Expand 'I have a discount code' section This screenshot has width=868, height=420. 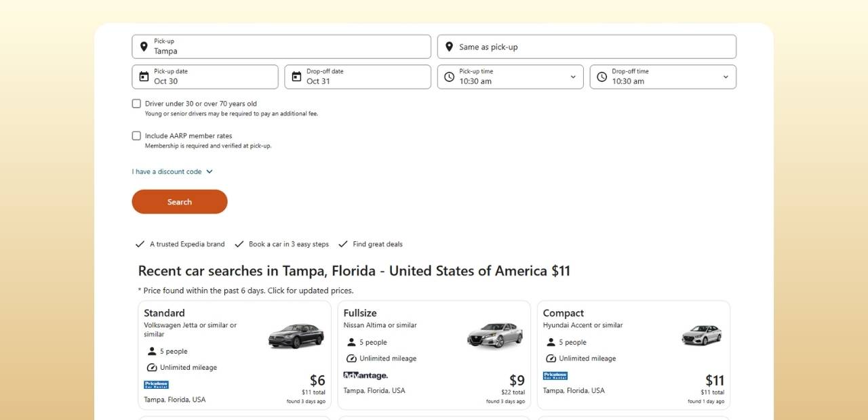(172, 172)
